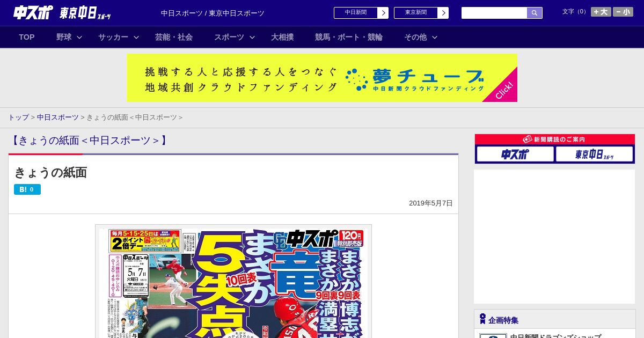This screenshot has width=644, height=338.
Task: Click the 東京中日スポーツ logo in header
Action: [x=85, y=13]
